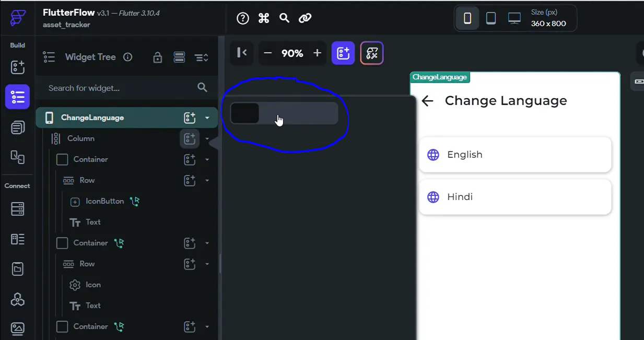644x340 pixels.
Task: Open the App State sidebar icon
Action: [x=18, y=269]
